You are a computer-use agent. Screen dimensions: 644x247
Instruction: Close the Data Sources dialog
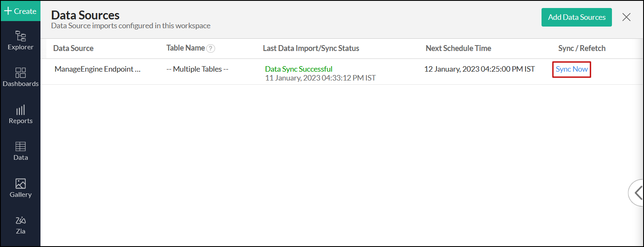point(626,17)
